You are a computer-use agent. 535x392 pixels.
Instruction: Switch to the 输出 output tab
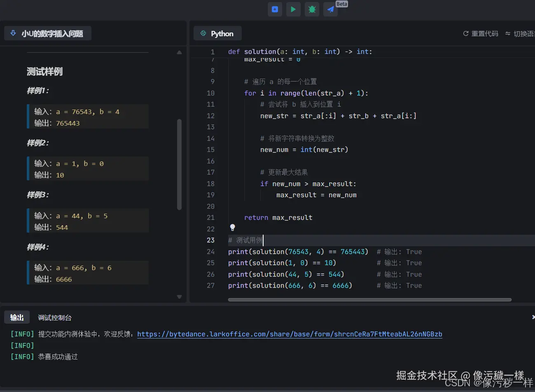(x=17, y=317)
